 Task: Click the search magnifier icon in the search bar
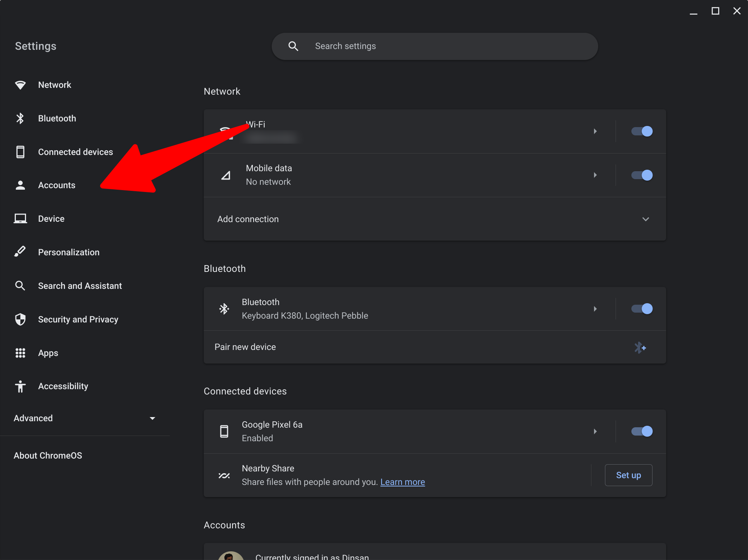pyautogui.click(x=293, y=46)
